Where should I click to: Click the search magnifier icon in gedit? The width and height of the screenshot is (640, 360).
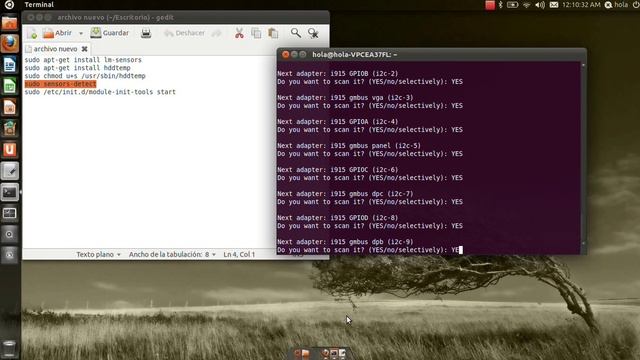[x=296, y=33]
